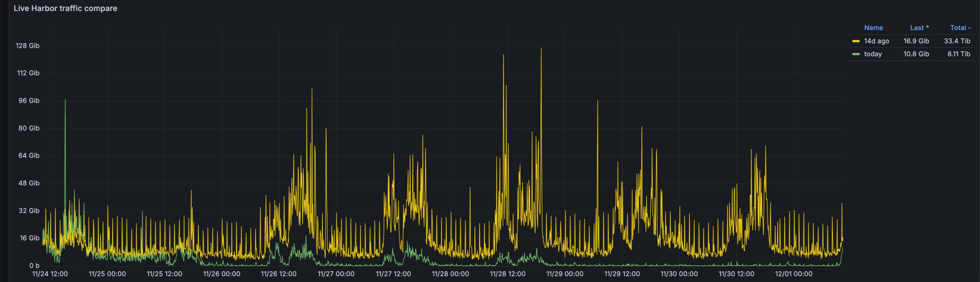Toggle visibility of the 14d ago series

pos(876,41)
